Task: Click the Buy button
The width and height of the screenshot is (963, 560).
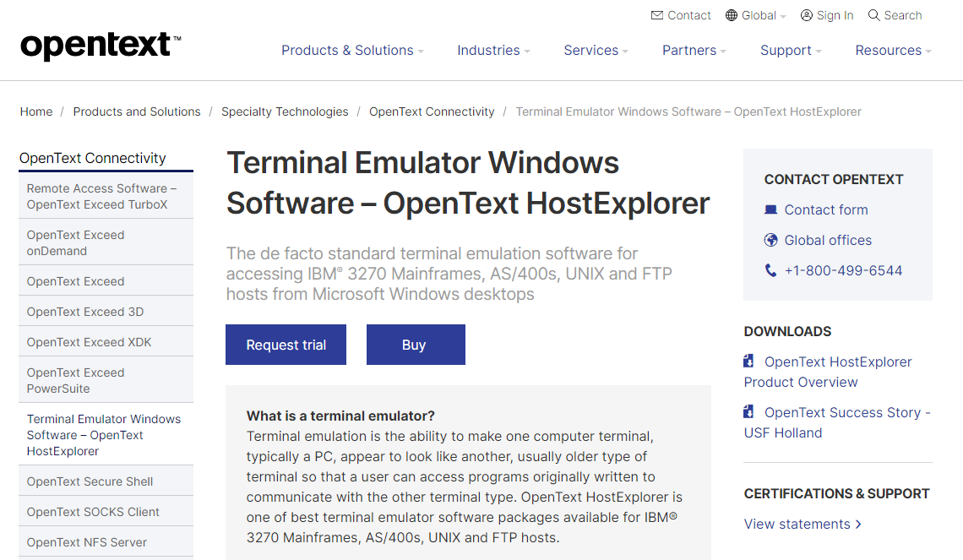Action: pos(416,345)
